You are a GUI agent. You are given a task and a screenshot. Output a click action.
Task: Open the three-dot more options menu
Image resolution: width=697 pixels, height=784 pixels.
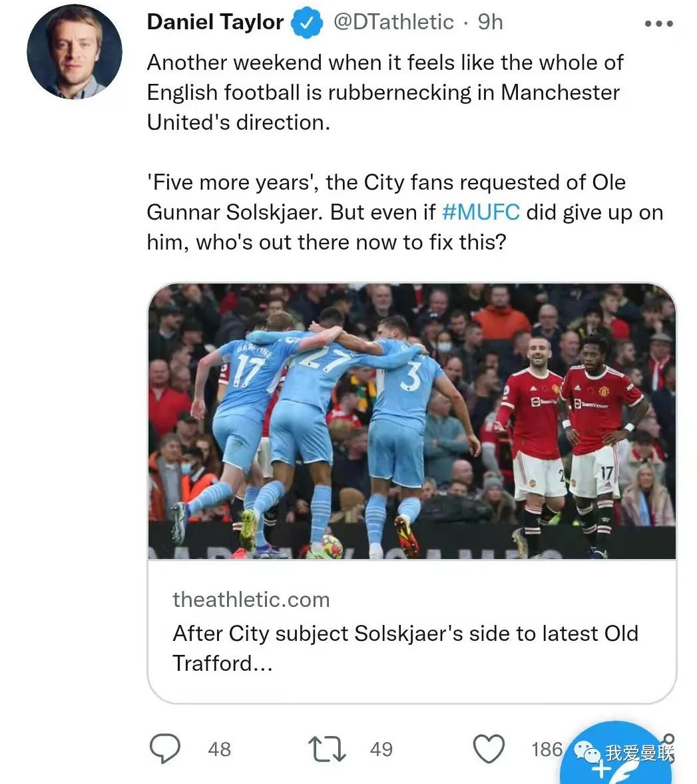659,23
